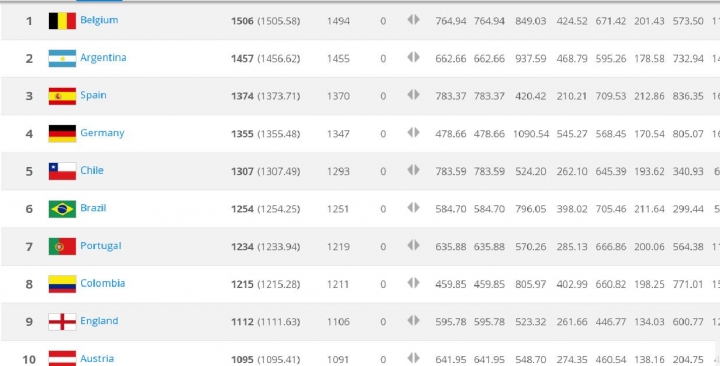Click the Colombia flag icon
The width and height of the screenshot is (720, 366).
tap(62, 284)
